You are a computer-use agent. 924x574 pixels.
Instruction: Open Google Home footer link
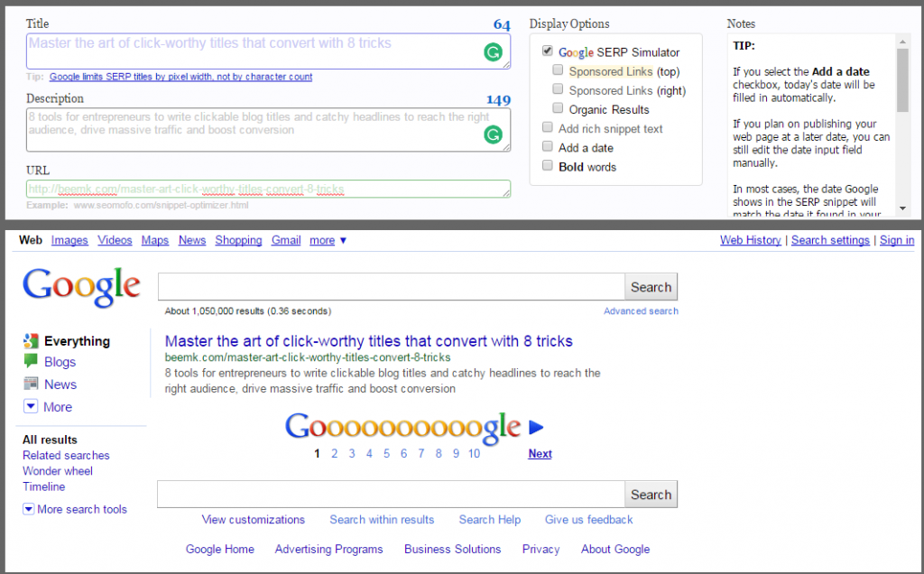click(x=220, y=550)
